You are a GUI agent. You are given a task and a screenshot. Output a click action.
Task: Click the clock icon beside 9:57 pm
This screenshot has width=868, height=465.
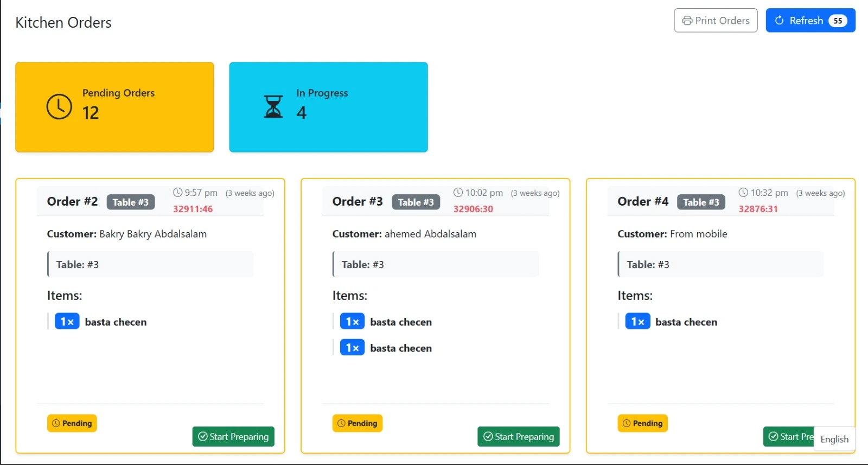177,193
